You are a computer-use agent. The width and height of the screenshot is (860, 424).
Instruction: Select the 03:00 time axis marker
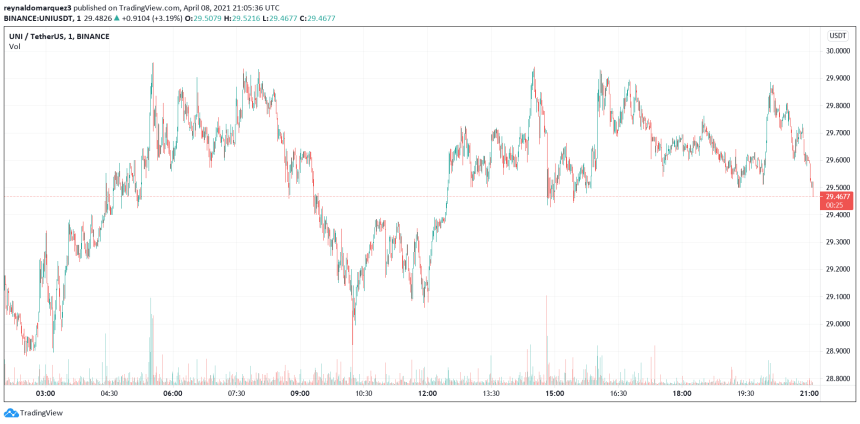[45, 393]
